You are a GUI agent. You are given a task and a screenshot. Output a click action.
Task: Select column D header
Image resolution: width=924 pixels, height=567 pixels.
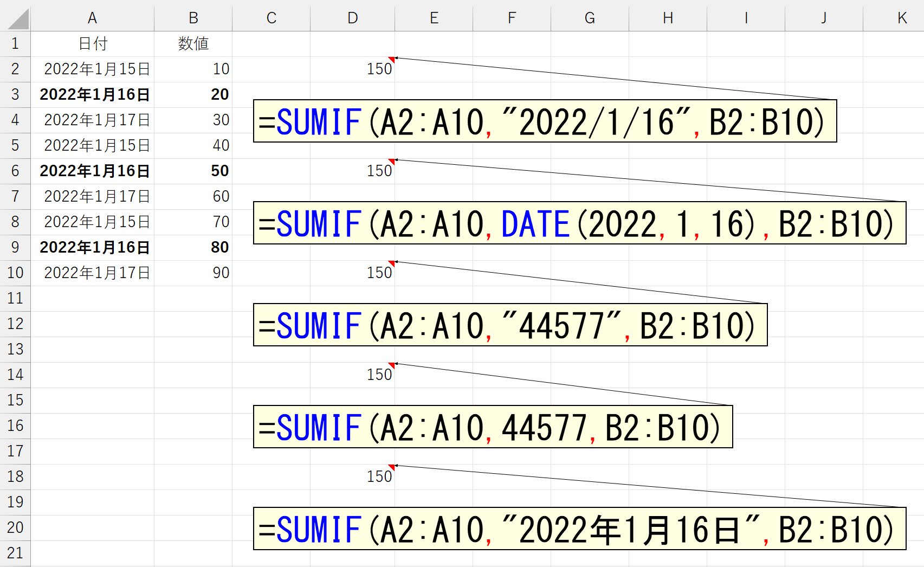[353, 18]
